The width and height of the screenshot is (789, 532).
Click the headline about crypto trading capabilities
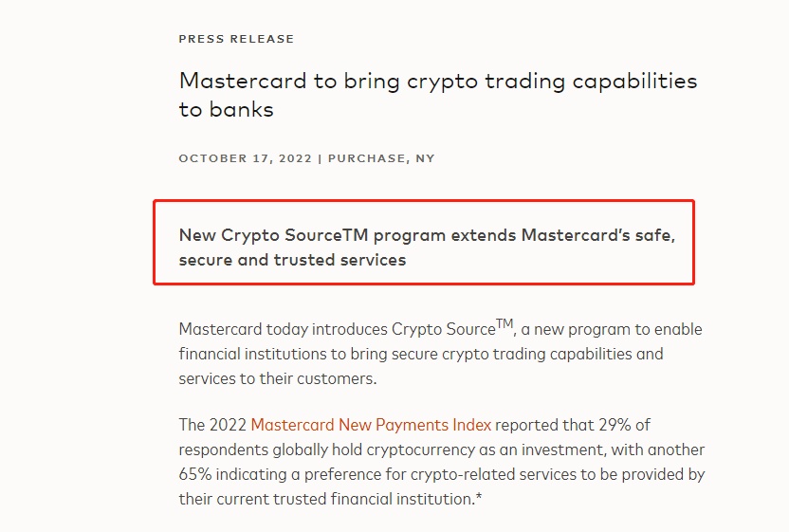(x=438, y=95)
